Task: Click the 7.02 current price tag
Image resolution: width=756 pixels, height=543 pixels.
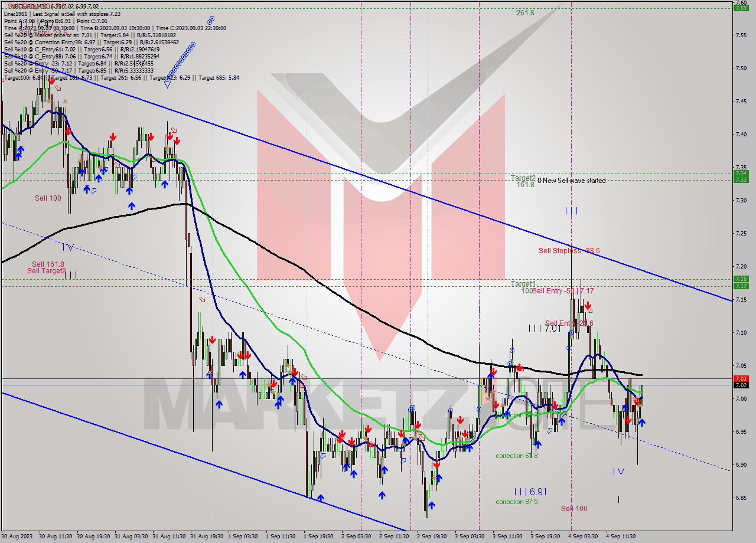Action: pyautogui.click(x=741, y=385)
